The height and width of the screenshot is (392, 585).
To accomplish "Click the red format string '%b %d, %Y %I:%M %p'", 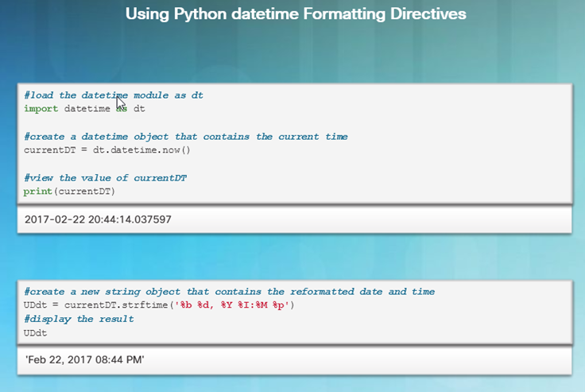I will point(232,305).
